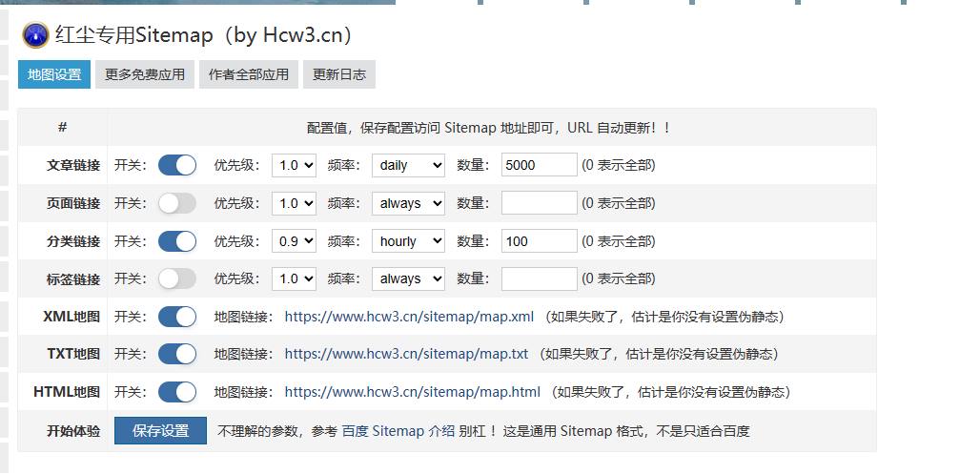Click the 开始体验 row label
The width and height of the screenshot is (980, 474).
tap(73, 431)
